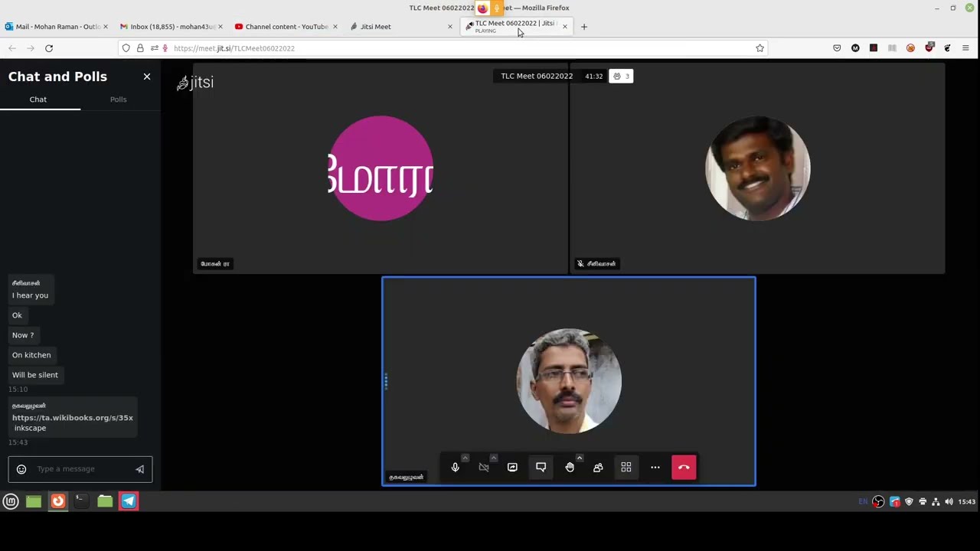Open Telegram from the taskbar
This screenshot has height=551, width=980.
pyautogui.click(x=129, y=501)
